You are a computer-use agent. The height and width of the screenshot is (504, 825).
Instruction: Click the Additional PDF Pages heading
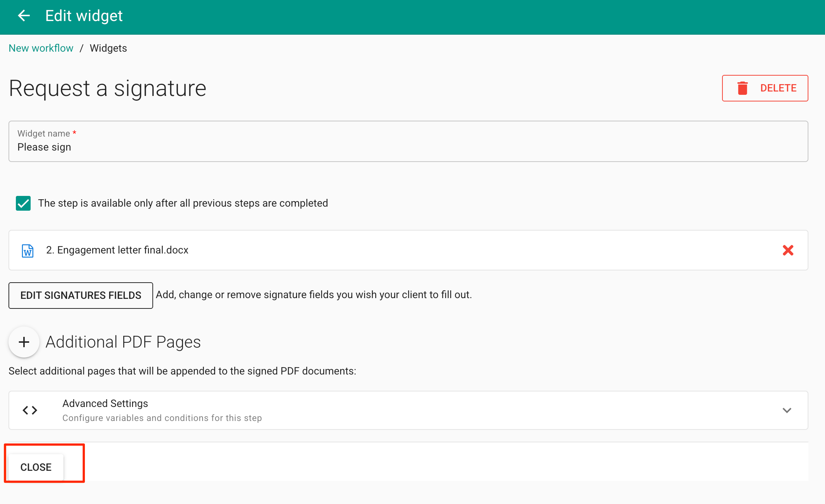coord(123,342)
